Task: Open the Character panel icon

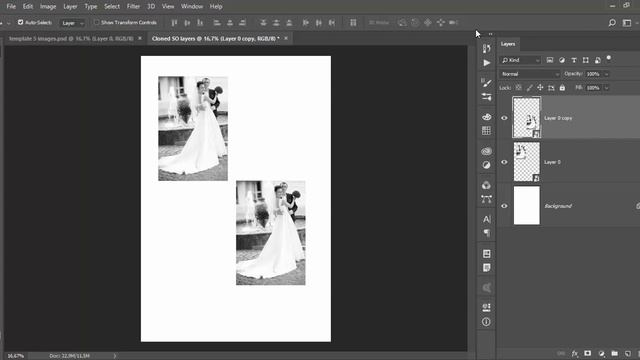Action: [x=487, y=220]
